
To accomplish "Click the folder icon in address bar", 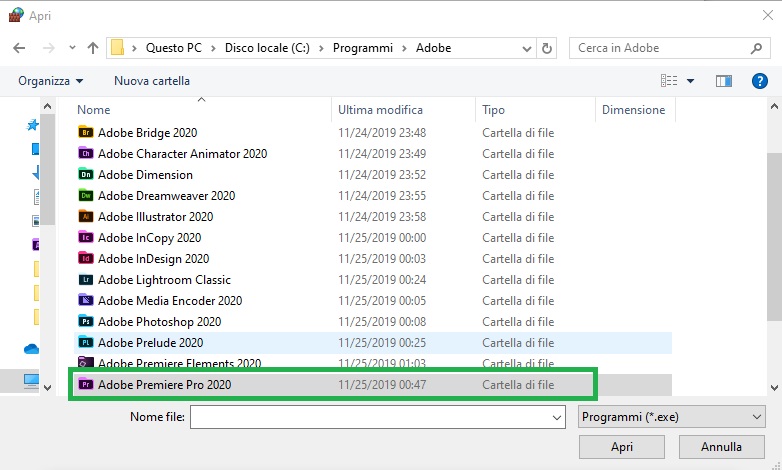I will (x=117, y=48).
